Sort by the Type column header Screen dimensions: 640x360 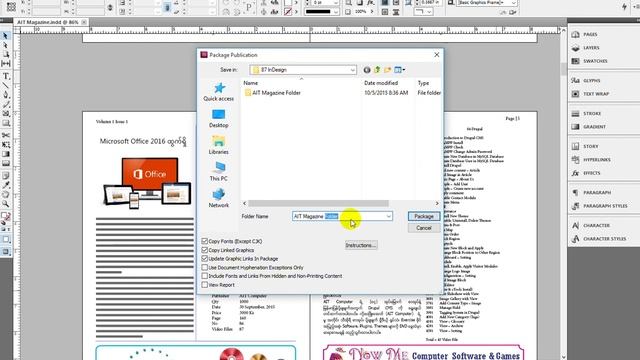428,83
